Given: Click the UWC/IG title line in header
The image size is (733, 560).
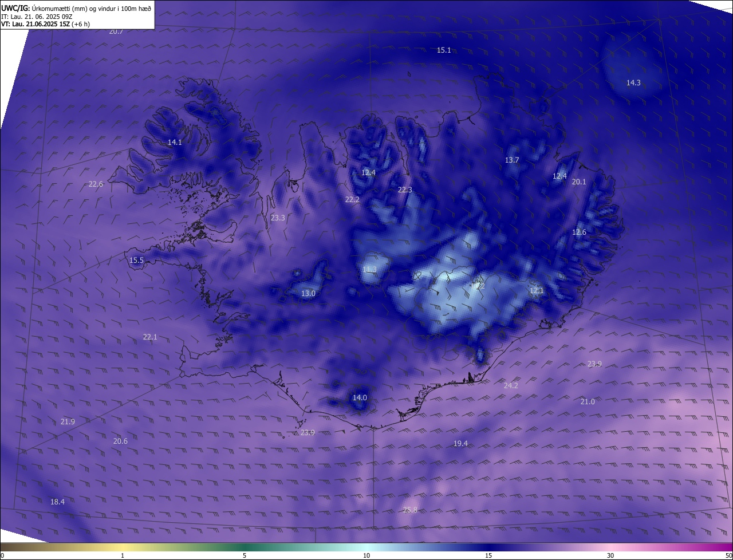Looking at the screenshot, I should pos(76,8).
